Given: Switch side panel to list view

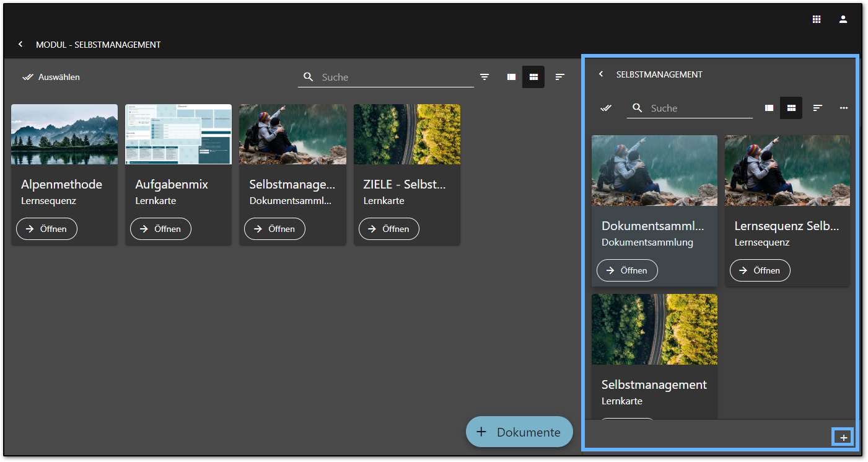Looking at the screenshot, I should coord(769,108).
